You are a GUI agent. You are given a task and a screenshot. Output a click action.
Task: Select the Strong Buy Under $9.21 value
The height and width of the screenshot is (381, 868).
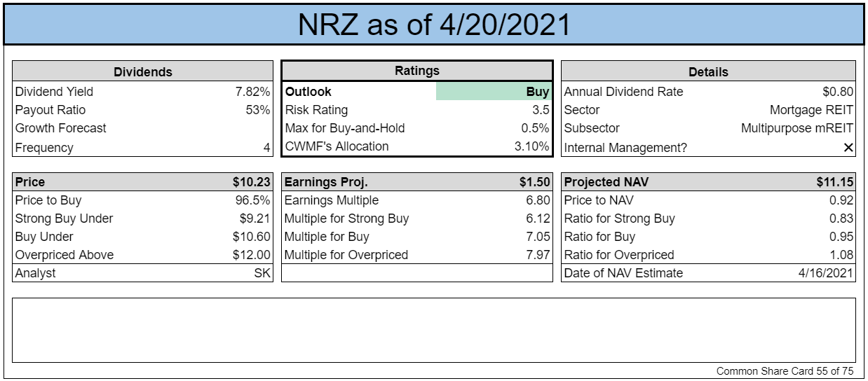(x=255, y=219)
